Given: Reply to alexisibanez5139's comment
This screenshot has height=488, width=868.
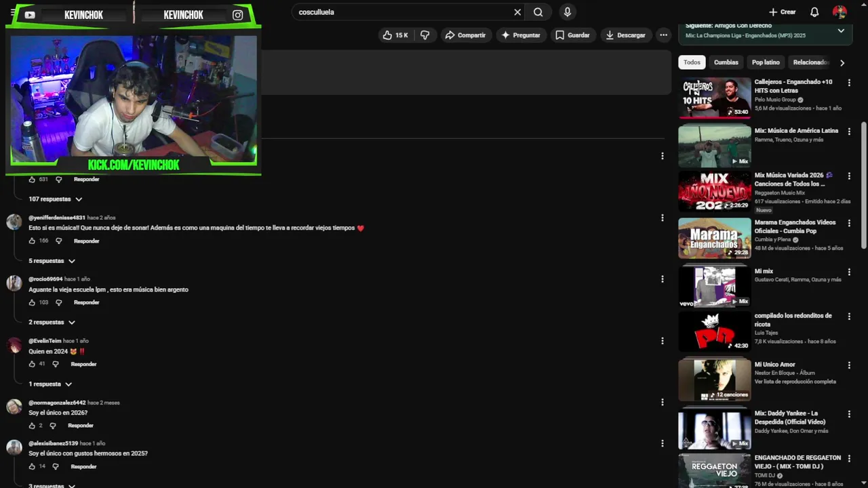Looking at the screenshot, I should click(83, 467).
